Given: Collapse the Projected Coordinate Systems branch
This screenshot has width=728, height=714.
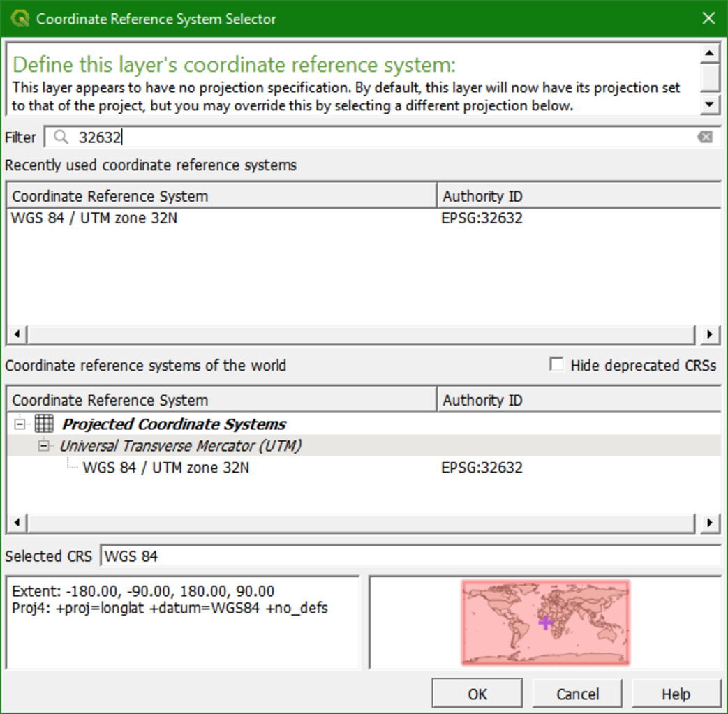Looking at the screenshot, I should tap(21, 424).
